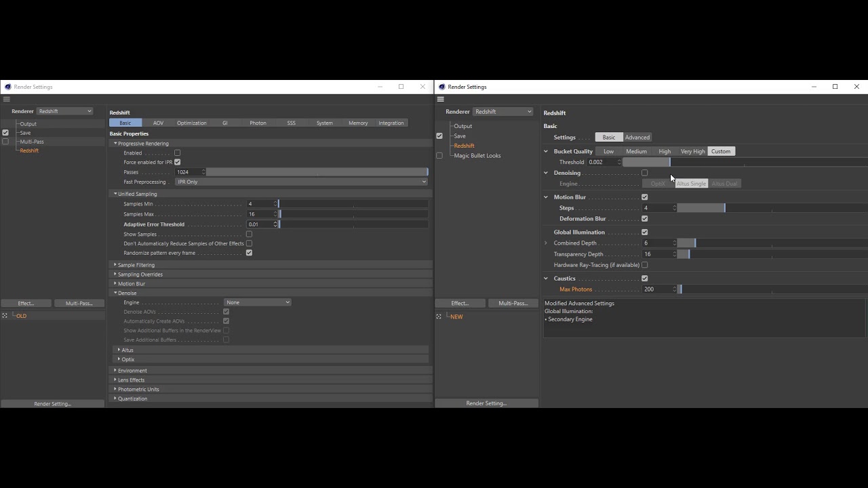The width and height of the screenshot is (868, 488).
Task: Expand Motion Blur section in left window
Action: click(x=115, y=284)
